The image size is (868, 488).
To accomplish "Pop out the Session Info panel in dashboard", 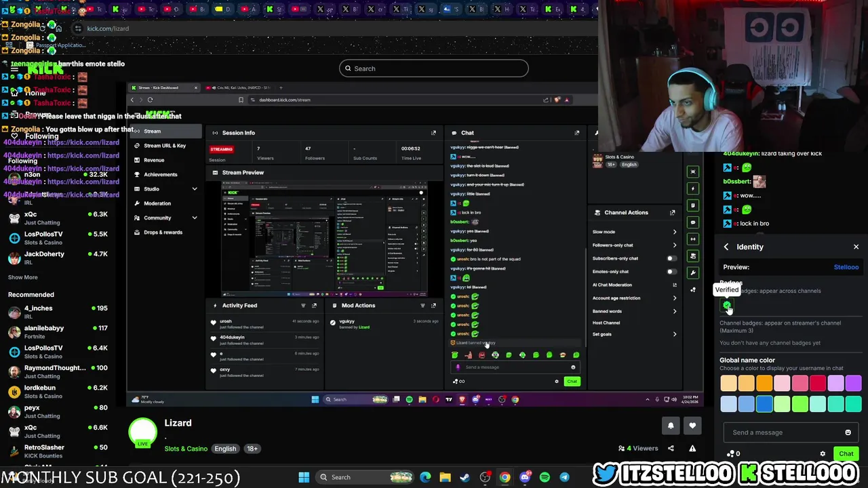I will tap(433, 133).
